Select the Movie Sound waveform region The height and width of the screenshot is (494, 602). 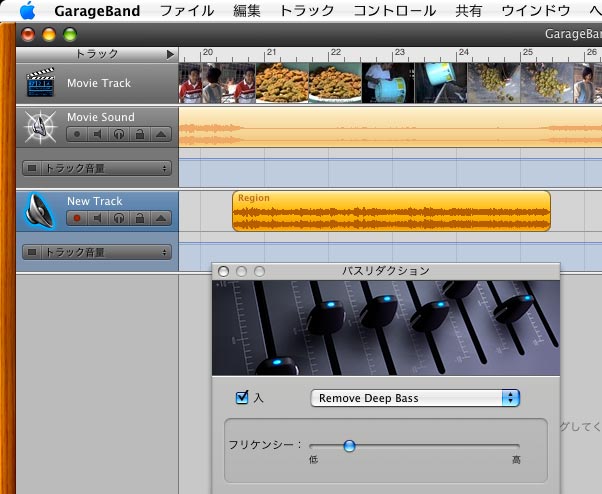click(390, 127)
